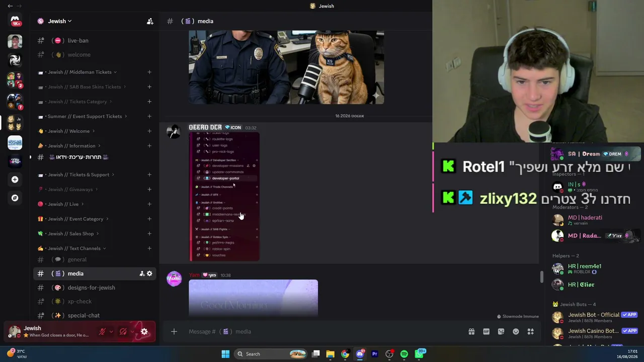Open Jewish Bot - Official profile
The image size is (644, 362).
pyautogui.click(x=595, y=317)
